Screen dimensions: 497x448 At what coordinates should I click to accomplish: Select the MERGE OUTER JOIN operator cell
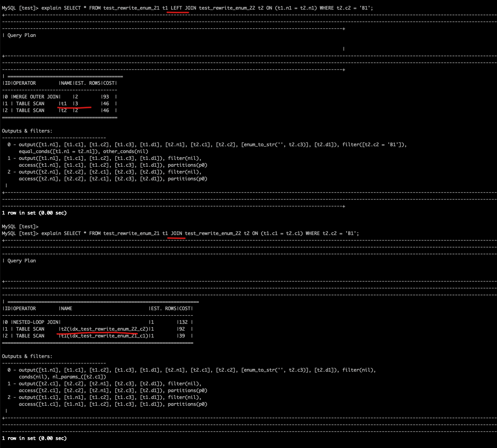point(36,96)
